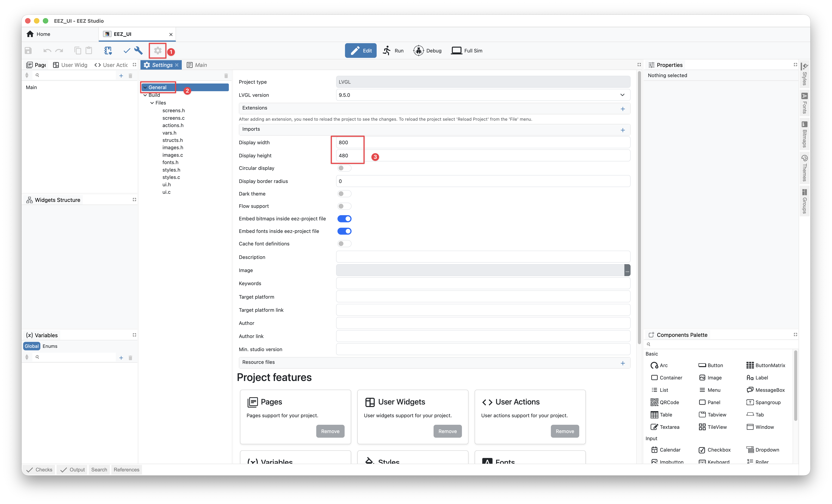This screenshot has height=504, width=832.
Task: Click the project editor scrapbook icon in toolbar
Action: pos(108,51)
